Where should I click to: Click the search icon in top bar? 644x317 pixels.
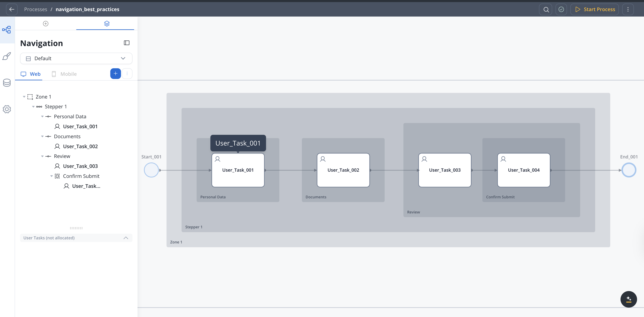pos(546,9)
